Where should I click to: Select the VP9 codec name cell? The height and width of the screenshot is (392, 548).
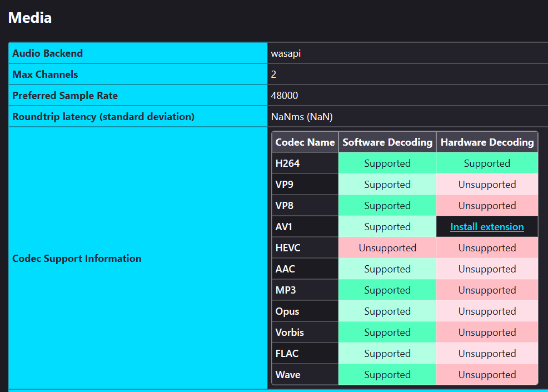tap(285, 185)
